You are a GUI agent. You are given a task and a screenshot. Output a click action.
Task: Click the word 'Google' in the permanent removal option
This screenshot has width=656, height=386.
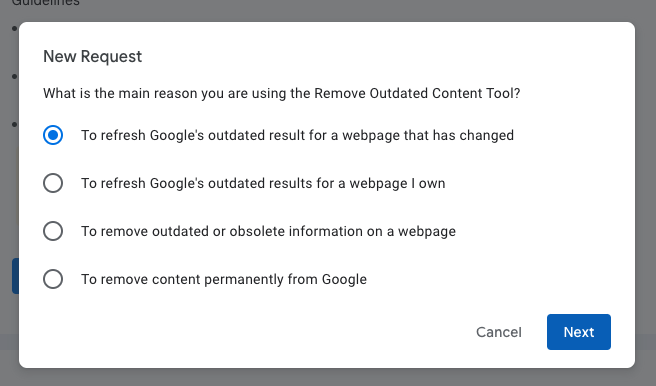[x=344, y=279]
